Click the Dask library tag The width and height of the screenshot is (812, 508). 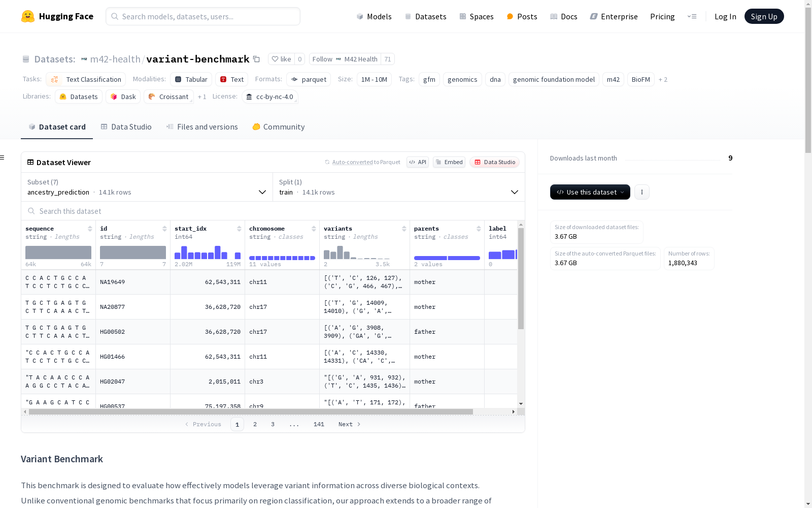[123, 97]
